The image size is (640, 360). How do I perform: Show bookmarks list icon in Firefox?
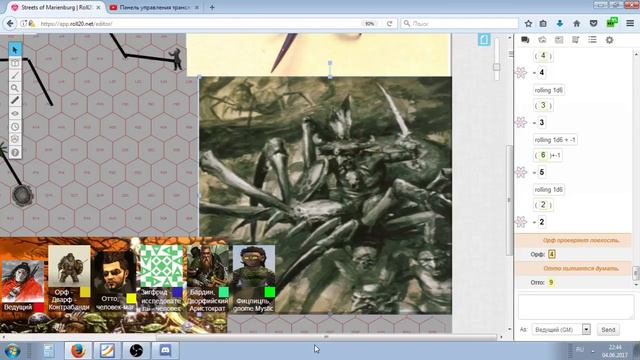pos(543,24)
